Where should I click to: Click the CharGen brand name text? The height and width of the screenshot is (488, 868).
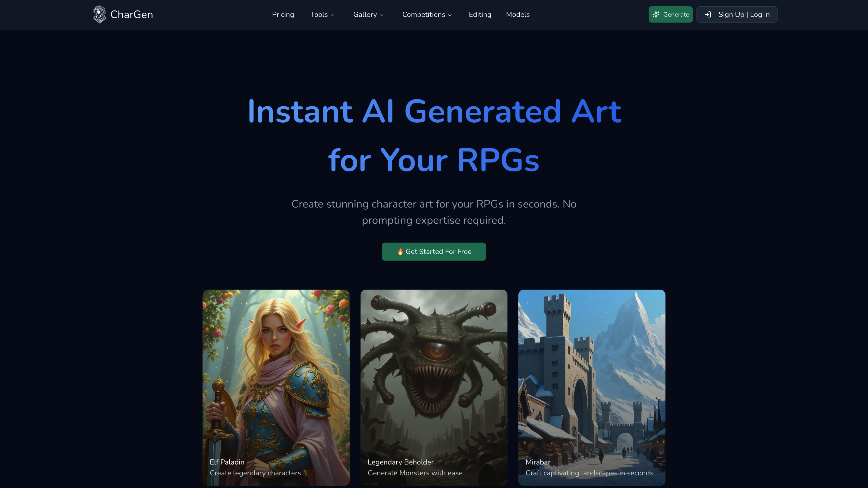coord(132,14)
